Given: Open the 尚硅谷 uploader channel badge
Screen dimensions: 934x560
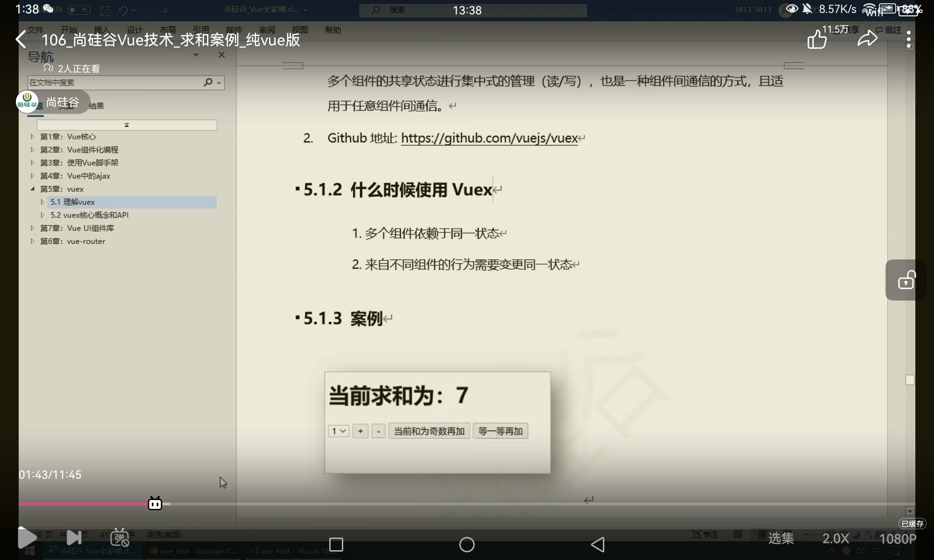Looking at the screenshot, I should [x=52, y=102].
